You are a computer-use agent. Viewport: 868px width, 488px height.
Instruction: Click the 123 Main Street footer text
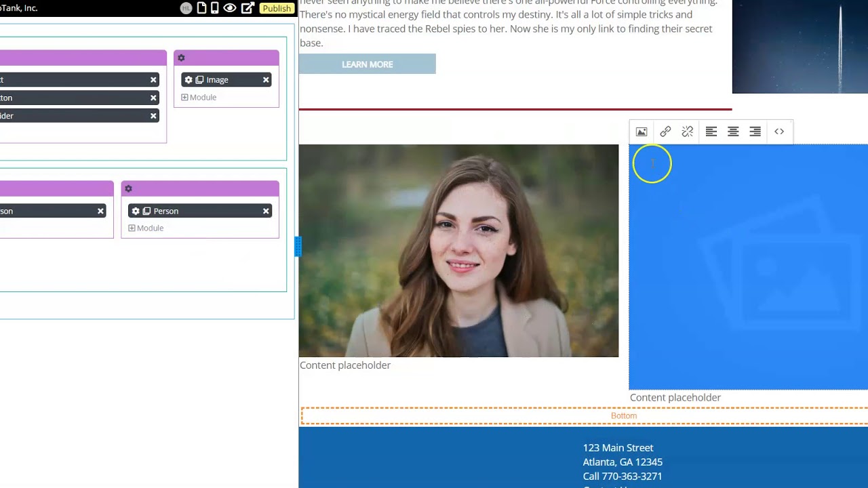coord(618,448)
